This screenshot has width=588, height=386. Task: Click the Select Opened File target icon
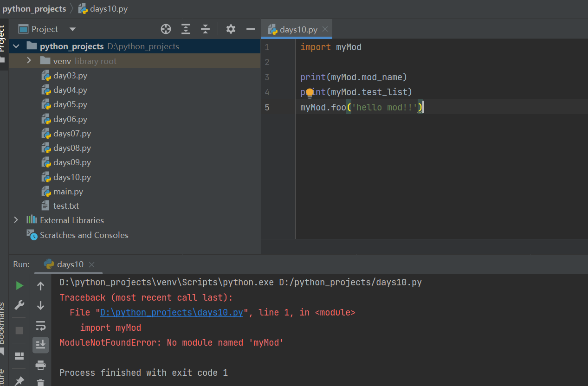(x=166, y=29)
